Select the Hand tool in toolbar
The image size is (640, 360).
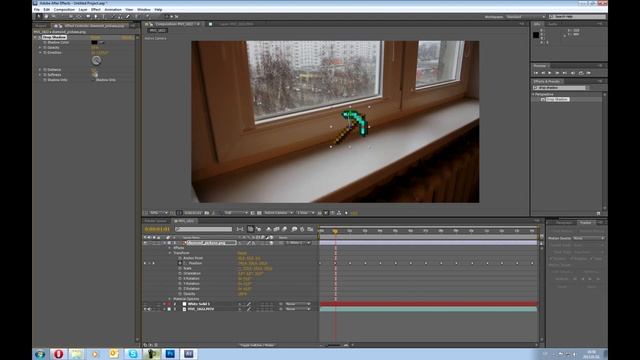coord(46,17)
